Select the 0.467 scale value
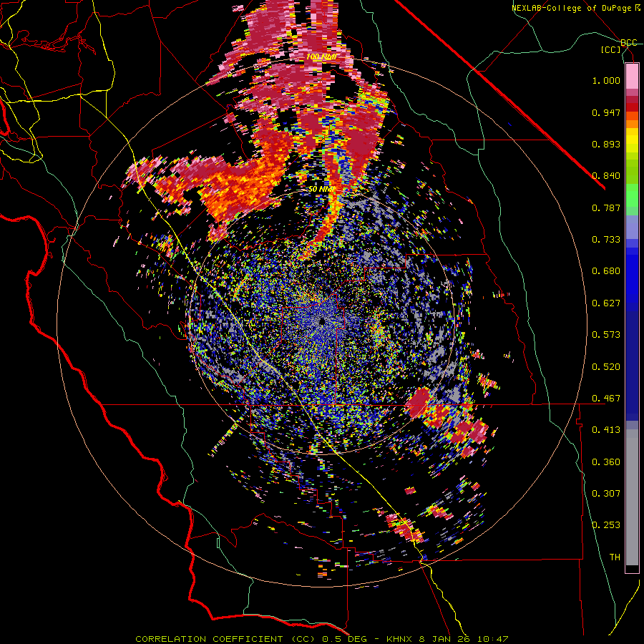This screenshot has height=644, width=644. (x=606, y=399)
